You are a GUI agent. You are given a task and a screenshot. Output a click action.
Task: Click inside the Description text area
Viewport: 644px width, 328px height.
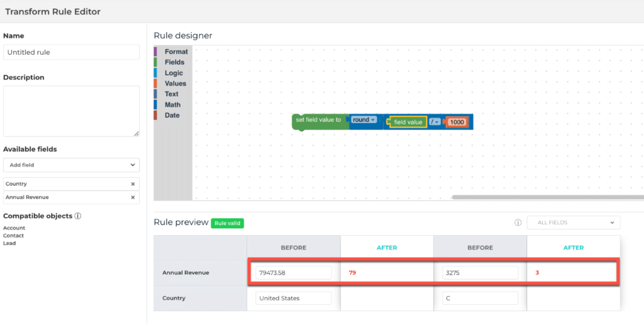(x=71, y=111)
